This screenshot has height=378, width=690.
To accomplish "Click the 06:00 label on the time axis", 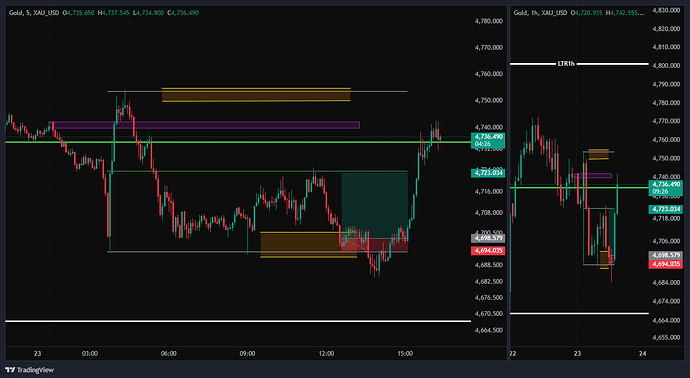I will tap(169, 353).
